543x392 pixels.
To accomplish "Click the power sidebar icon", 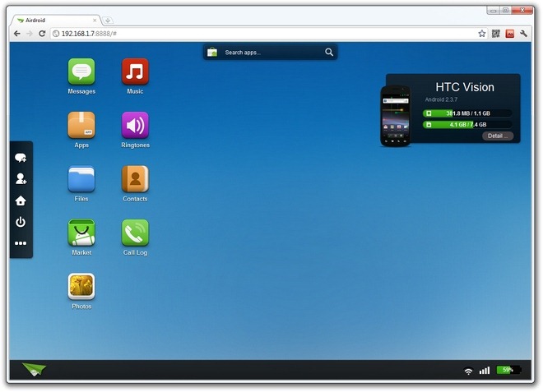I will [21, 222].
